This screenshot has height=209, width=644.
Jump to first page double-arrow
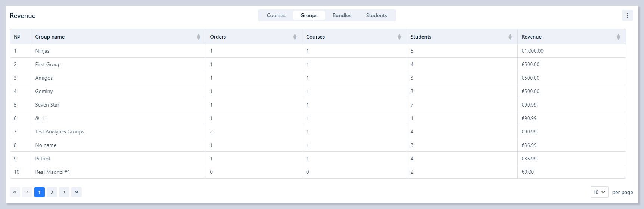click(15, 192)
